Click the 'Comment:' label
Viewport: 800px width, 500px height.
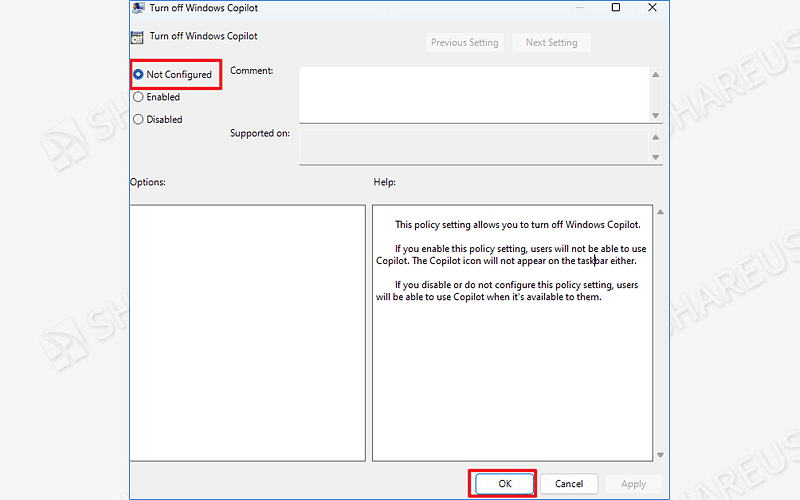[x=252, y=70]
